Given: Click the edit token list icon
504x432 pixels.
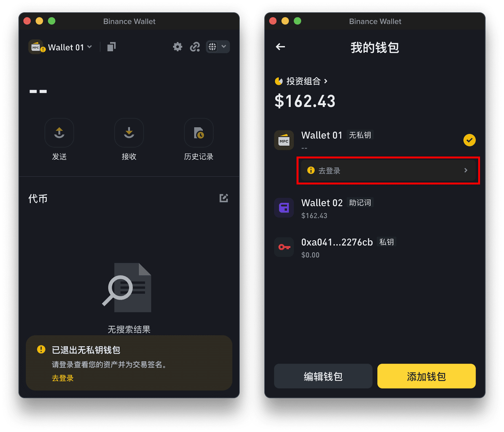Looking at the screenshot, I should pos(224,198).
